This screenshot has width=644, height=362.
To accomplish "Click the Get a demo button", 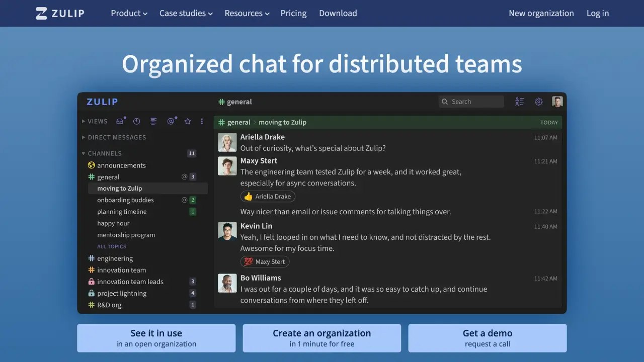I will (x=488, y=338).
